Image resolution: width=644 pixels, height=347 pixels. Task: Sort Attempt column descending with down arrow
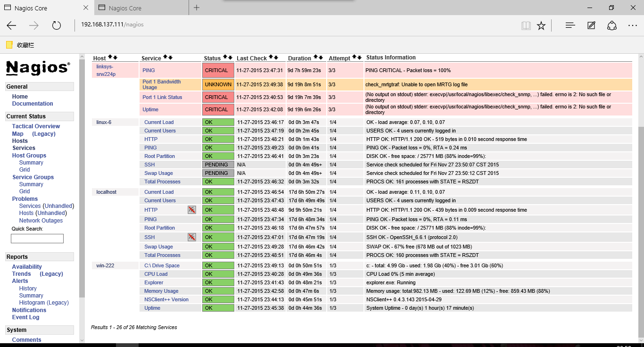[x=359, y=58]
